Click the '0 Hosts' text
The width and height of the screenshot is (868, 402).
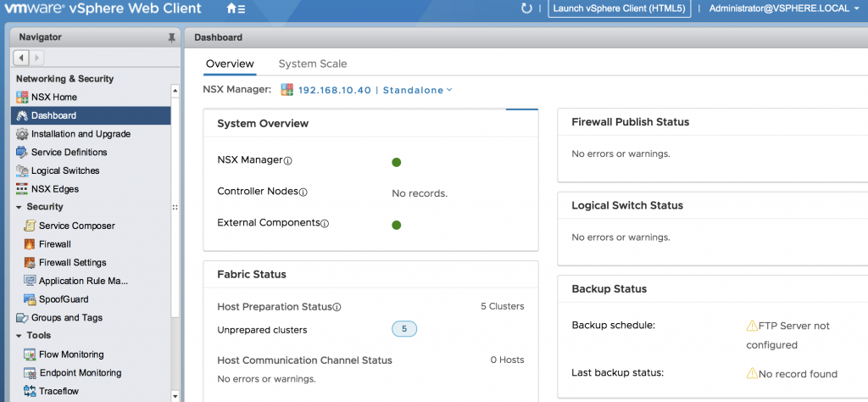pyautogui.click(x=507, y=360)
